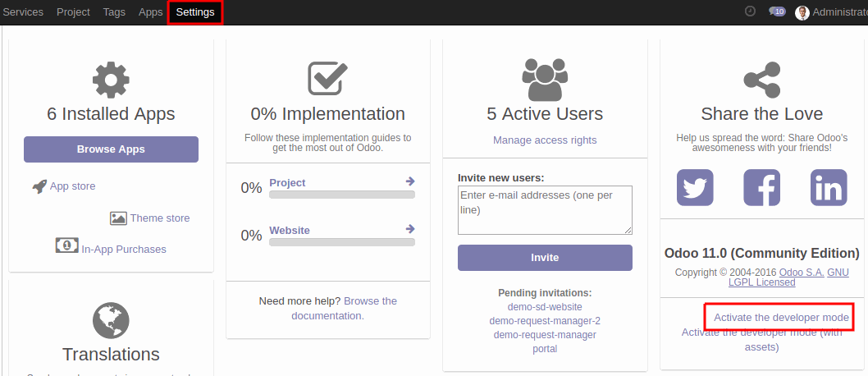This screenshot has height=376, width=868.
Task: Click the Odoo 11.0 Community Edition text
Action: click(761, 254)
